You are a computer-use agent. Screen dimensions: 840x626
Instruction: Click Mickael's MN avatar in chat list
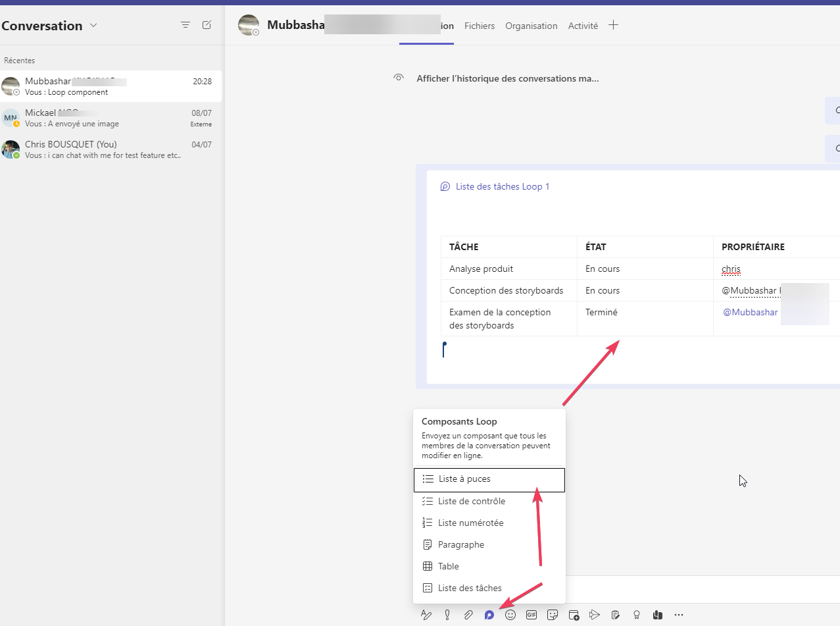11,118
